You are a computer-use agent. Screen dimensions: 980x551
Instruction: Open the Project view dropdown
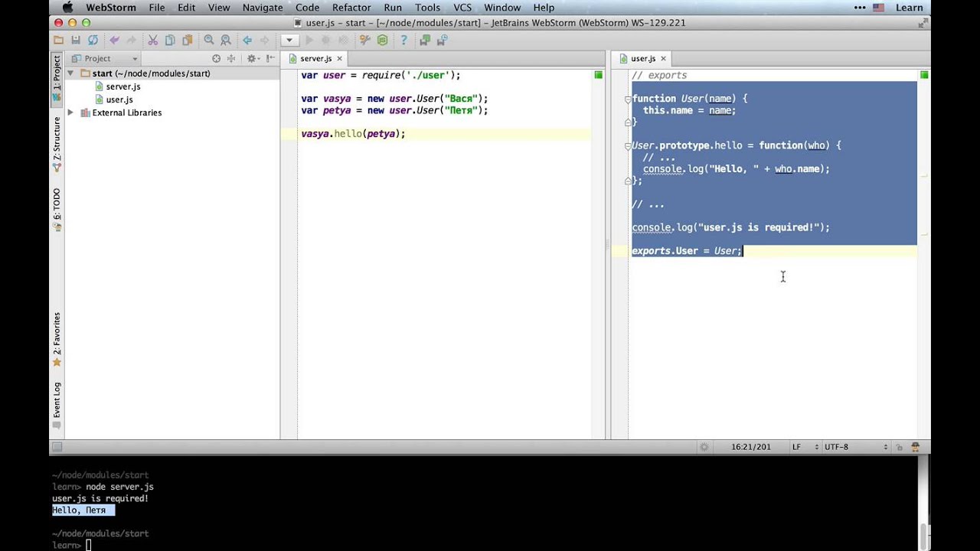pos(105,58)
